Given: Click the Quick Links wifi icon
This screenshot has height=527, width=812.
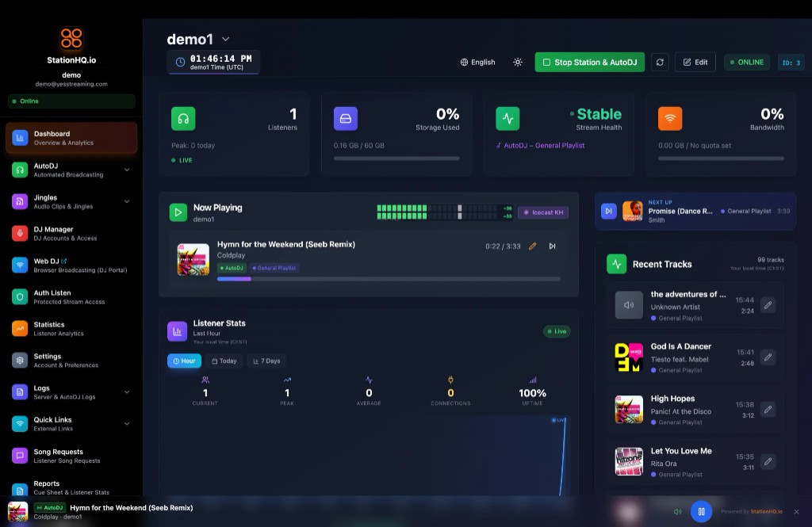Looking at the screenshot, I should click(20, 423).
